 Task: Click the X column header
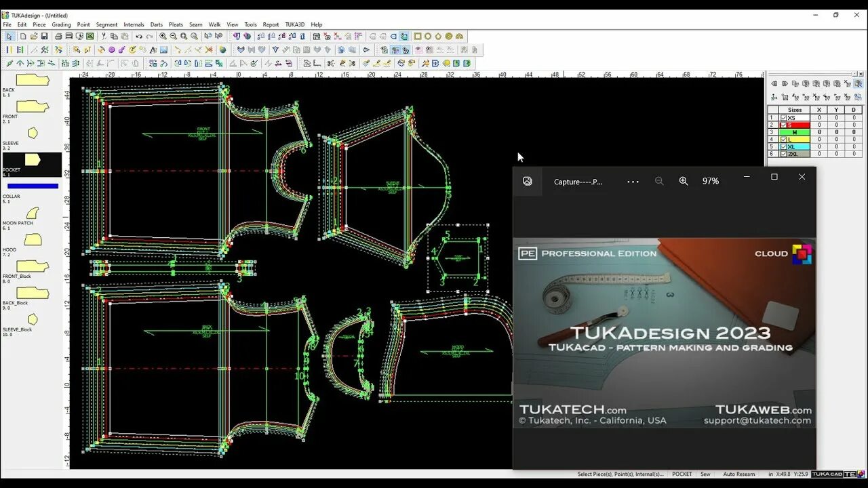click(819, 110)
